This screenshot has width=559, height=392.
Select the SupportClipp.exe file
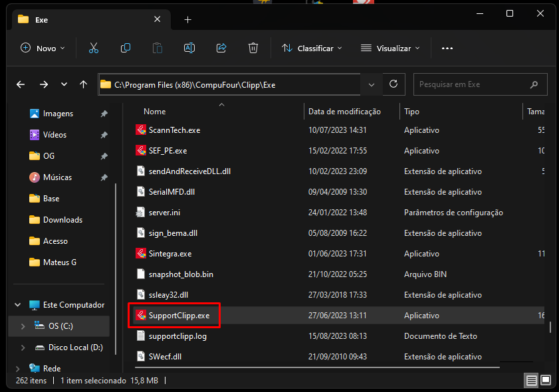pos(179,316)
